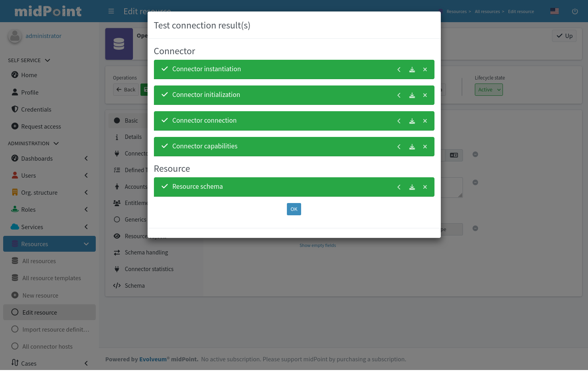Viewport: 588px width, 372px height.
Task: Select Schema handling in the resource menu
Action: (x=146, y=252)
